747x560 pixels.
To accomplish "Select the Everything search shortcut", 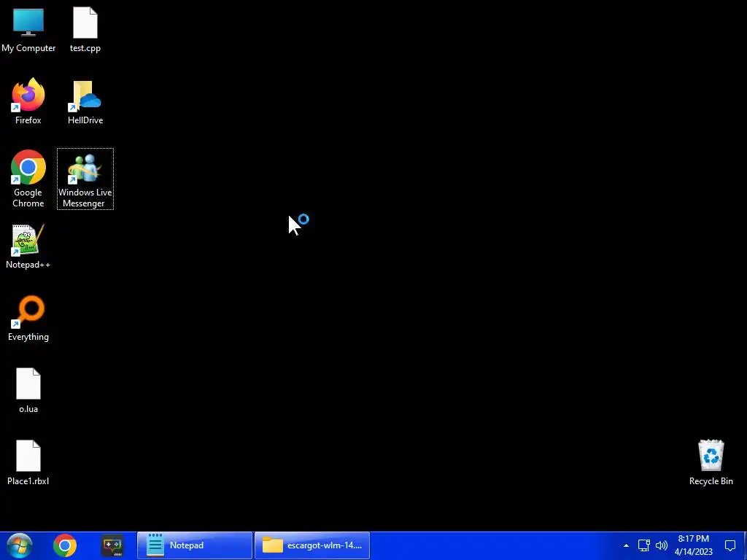I will 28,319.
